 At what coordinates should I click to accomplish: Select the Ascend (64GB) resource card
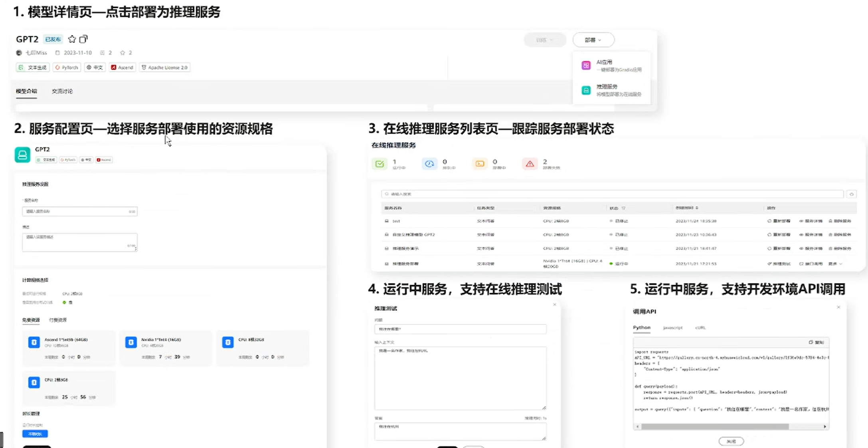click(69, 347)
